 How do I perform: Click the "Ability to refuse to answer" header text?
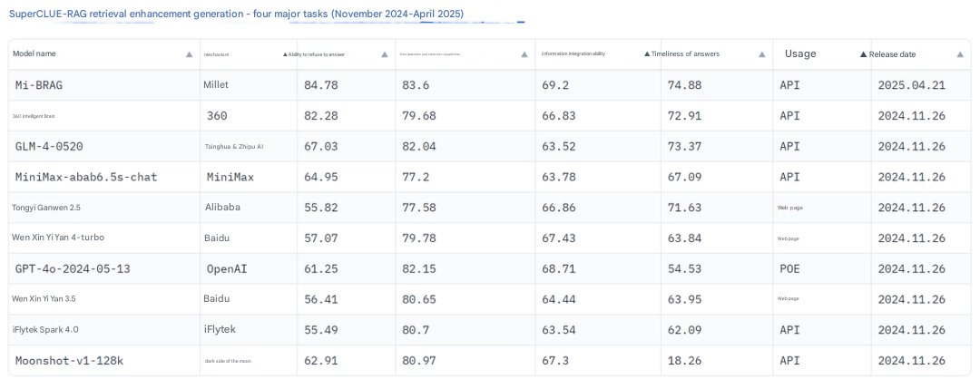tap(317, 54)
